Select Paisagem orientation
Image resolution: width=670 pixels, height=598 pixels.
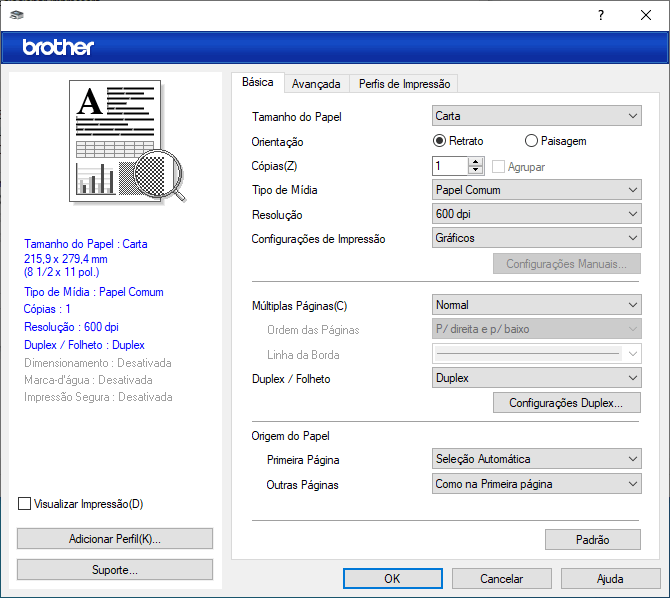[x=555, y=141]
